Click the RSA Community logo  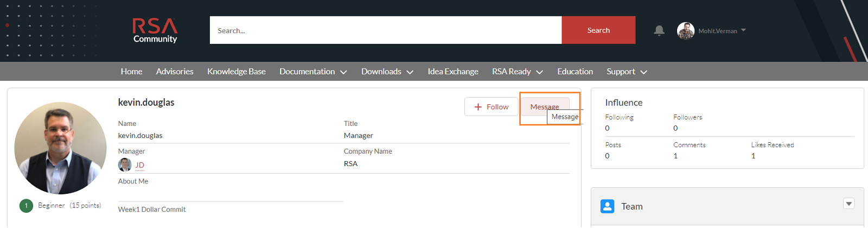(155, 30)
